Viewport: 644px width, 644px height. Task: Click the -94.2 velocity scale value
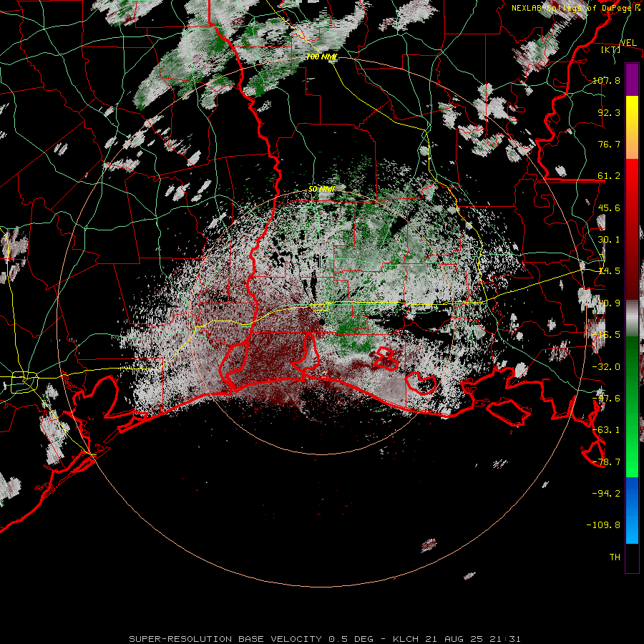606,494
